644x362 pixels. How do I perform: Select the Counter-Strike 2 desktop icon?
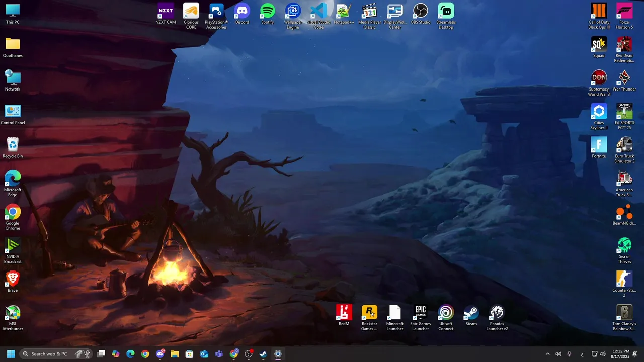[624, 284]
